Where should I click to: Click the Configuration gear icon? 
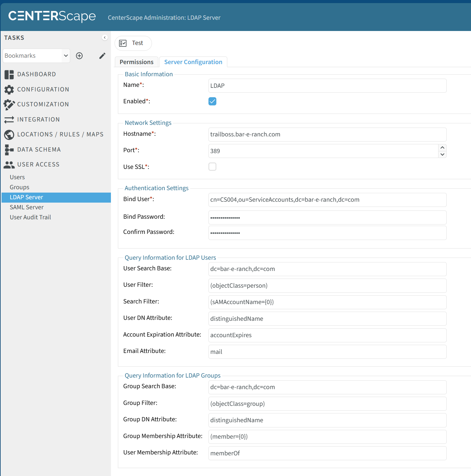(9, 90)
